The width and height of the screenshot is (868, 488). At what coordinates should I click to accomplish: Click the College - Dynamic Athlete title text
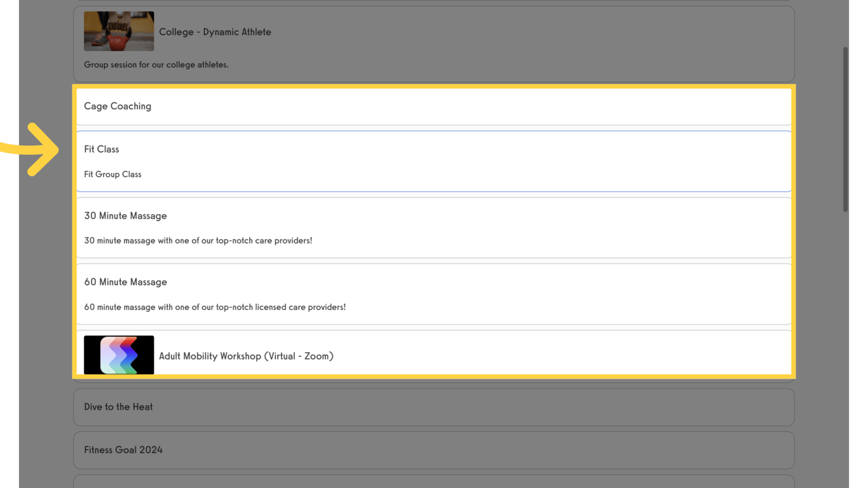tap(215, 31)
